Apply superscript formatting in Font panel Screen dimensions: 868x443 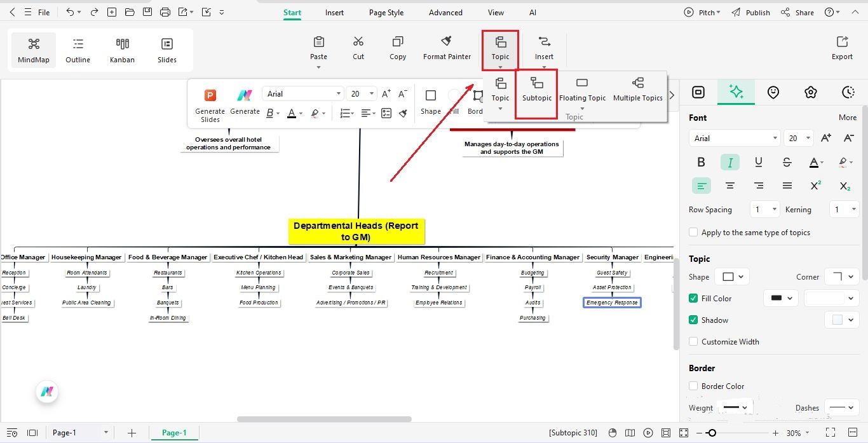[x=816, y=186]
